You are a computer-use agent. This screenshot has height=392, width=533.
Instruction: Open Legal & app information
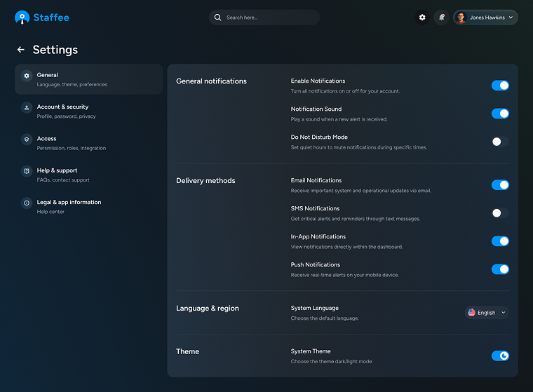pos(89,206)
